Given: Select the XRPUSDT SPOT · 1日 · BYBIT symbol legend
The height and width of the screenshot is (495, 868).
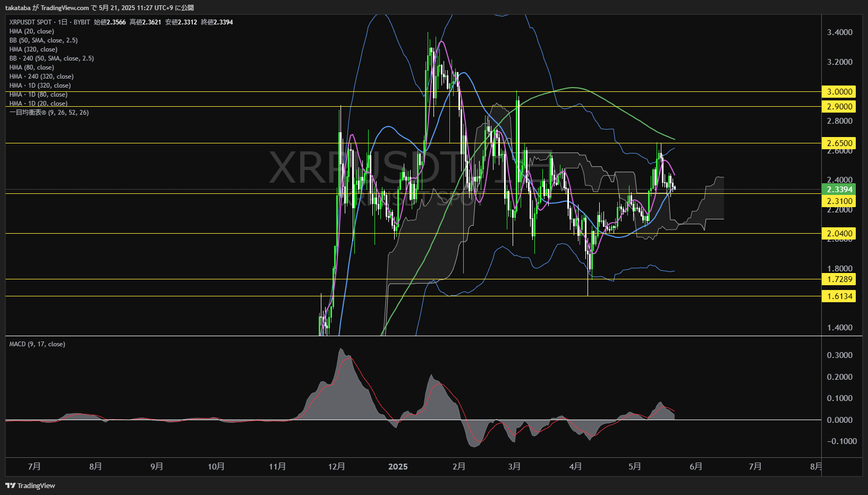Looking at the screenshot, I should click(x=50, y=22).
